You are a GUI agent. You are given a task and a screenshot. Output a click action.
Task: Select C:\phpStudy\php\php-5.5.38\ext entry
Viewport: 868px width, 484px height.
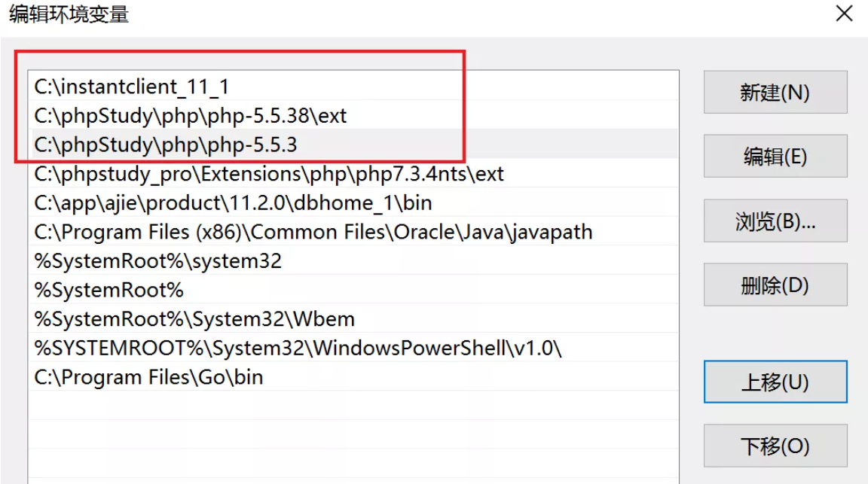[353, 115]
